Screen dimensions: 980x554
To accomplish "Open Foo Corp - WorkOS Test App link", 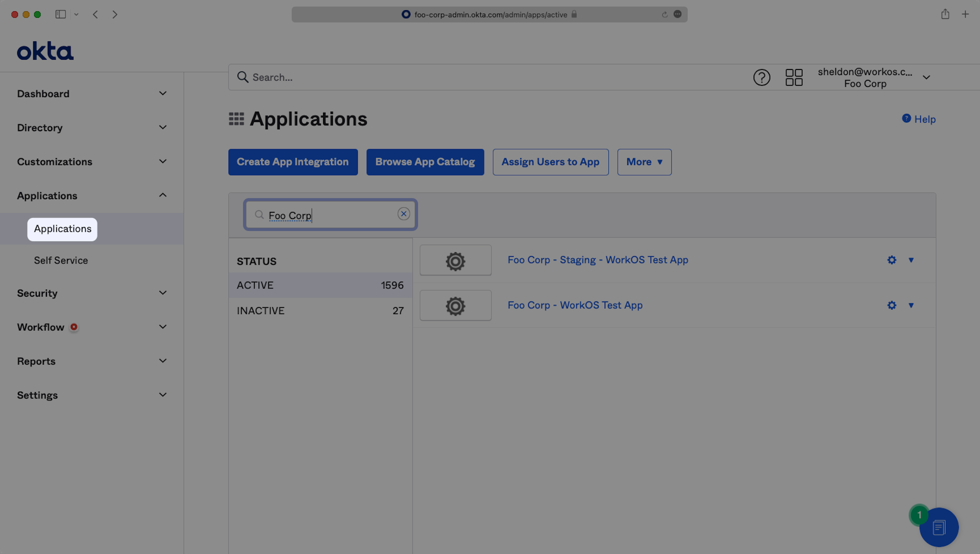I will pyautogui.click(x=575, y=305).
